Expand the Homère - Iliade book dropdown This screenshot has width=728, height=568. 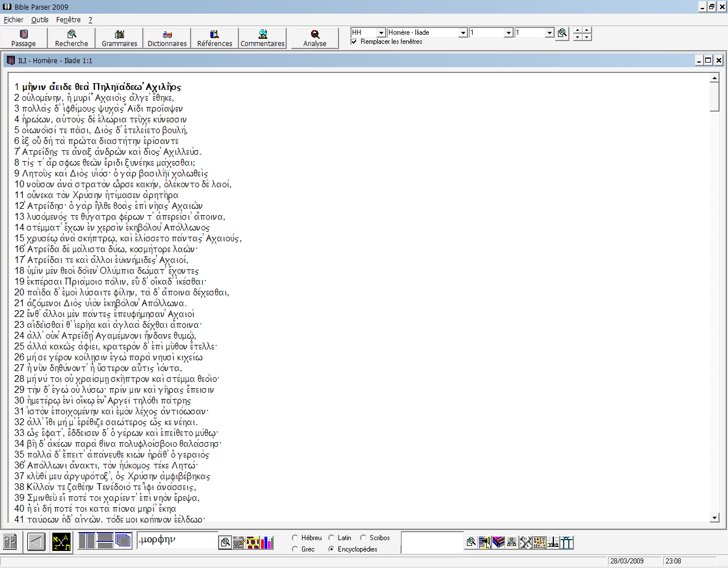[x=463, y=33]
